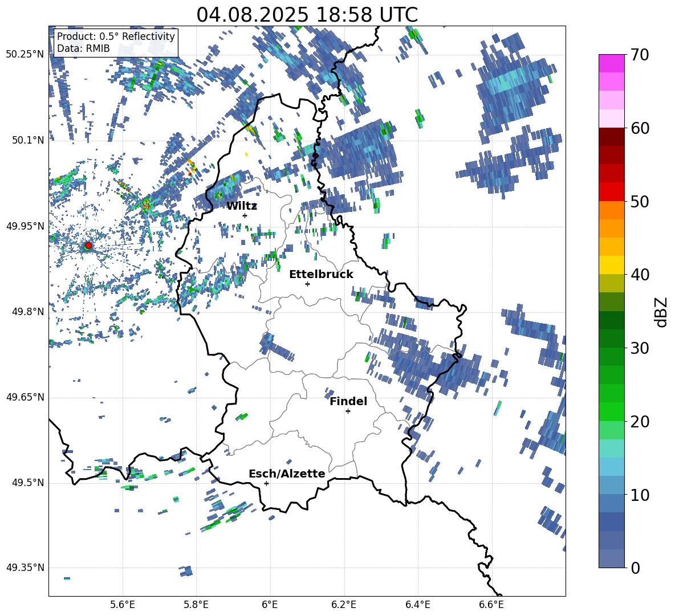
Task: Click the Wiltz station cross marker
Action: 245,215
